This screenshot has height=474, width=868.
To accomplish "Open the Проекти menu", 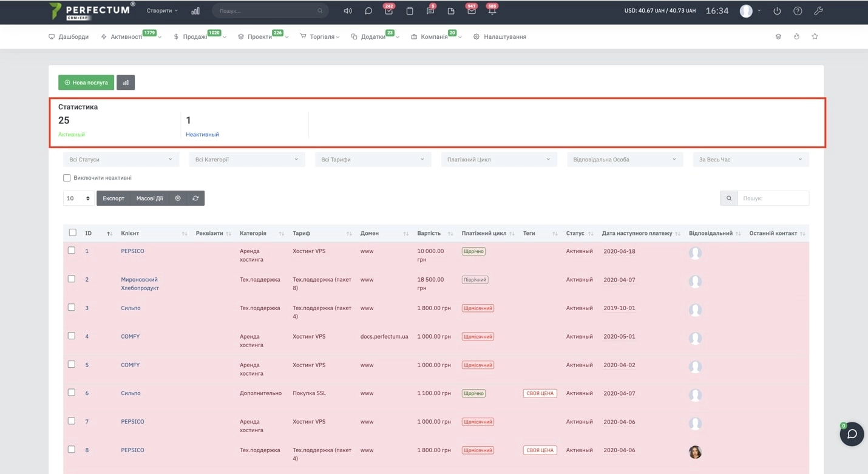I will coord(263,36).
